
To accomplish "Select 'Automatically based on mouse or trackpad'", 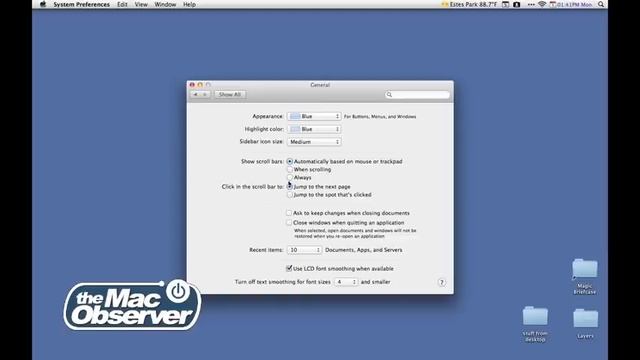I will [x=289, y=162].
